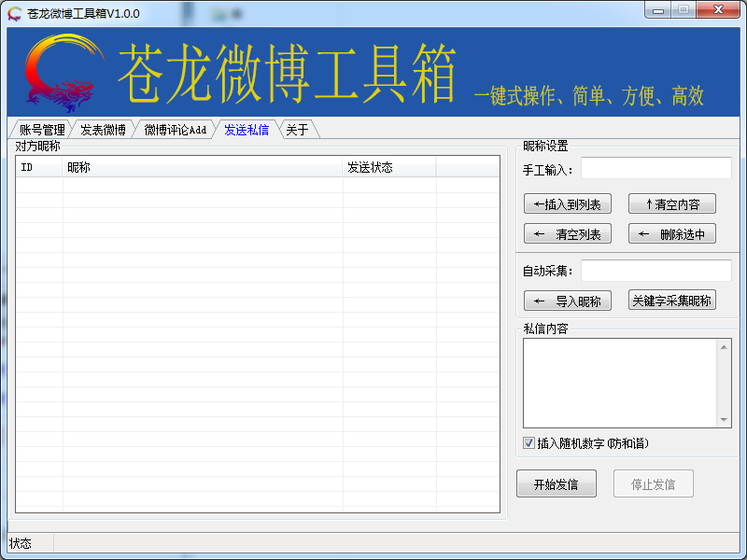
Task: Click inside the 私信内容 text area
Action: point(620,383)
